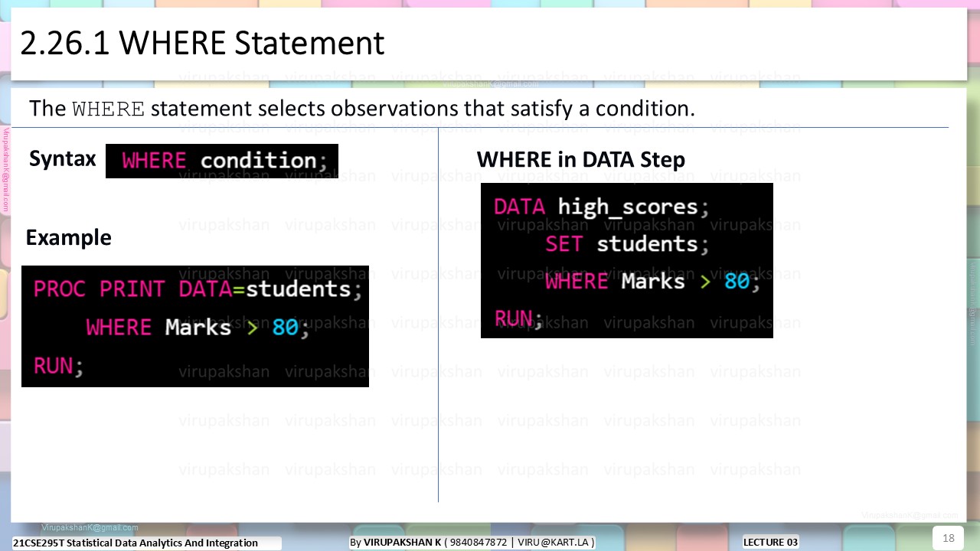Click the slide number 18 box

pyautogui.click(x=948, y=538)
